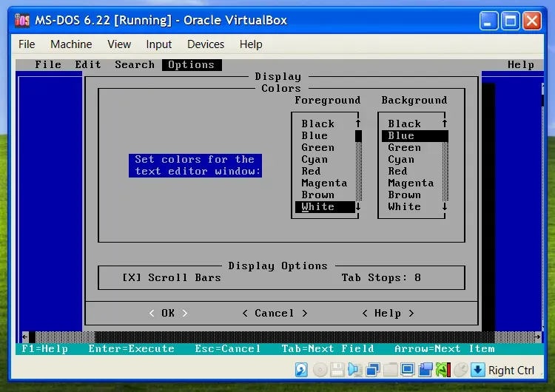Click the Background list scrollbar track
555x392 pixels.
tap(445, 172)
